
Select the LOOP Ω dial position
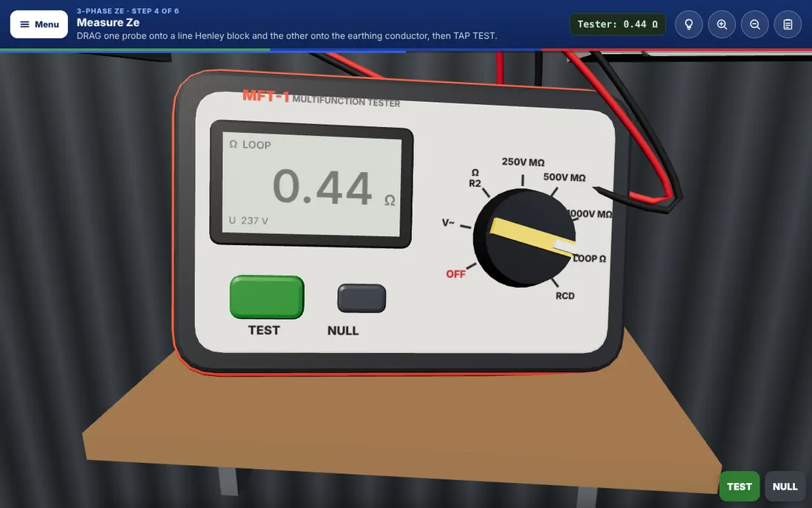coord(589,258)
